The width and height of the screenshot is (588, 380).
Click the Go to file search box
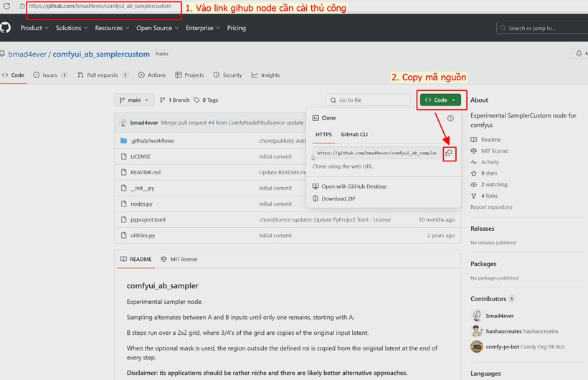pyautogui.click(x=368, y=100)
